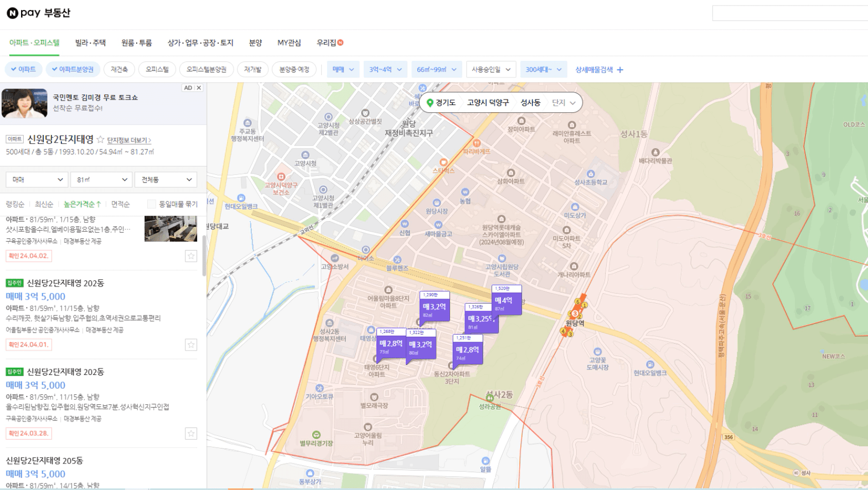868x490 pixels.
Task: Open AD info badge on banner
Action: tap(188, 88)
